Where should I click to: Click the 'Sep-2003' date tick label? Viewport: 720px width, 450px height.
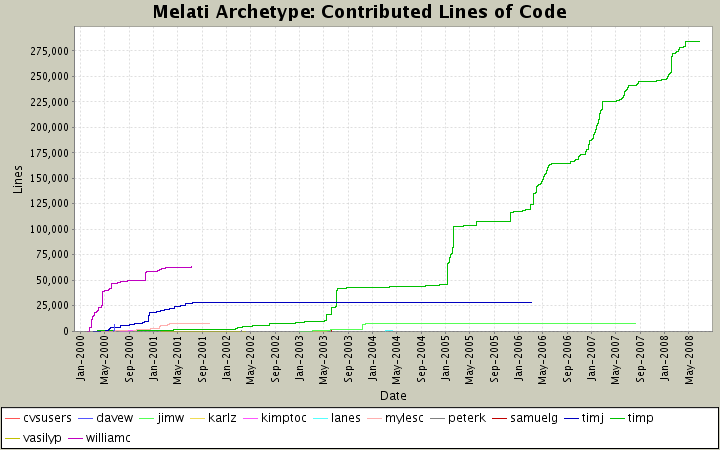[x=348, y=360]
